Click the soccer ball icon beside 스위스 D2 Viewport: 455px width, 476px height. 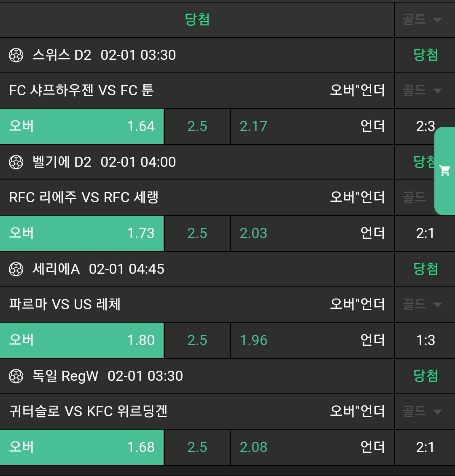[x=16, y=55]
